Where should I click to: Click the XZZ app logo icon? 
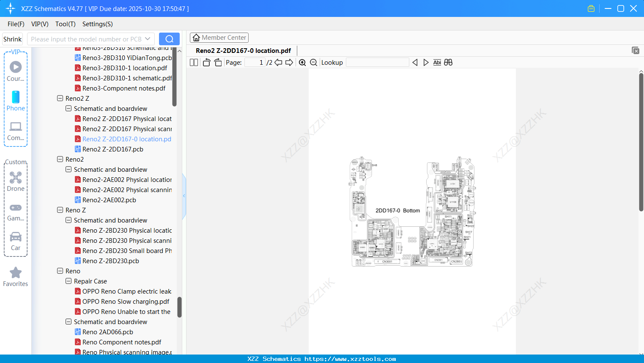pos(11,8)
